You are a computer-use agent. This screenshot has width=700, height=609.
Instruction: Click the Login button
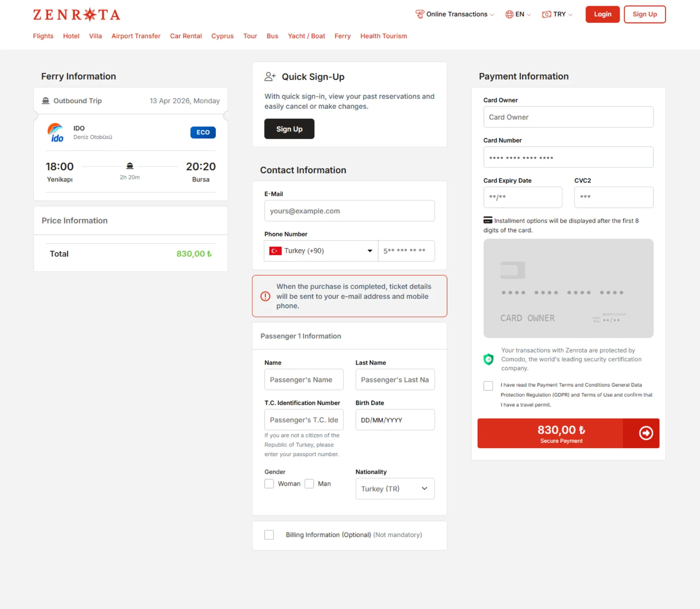pyautogui.click(x=602, y=14)
